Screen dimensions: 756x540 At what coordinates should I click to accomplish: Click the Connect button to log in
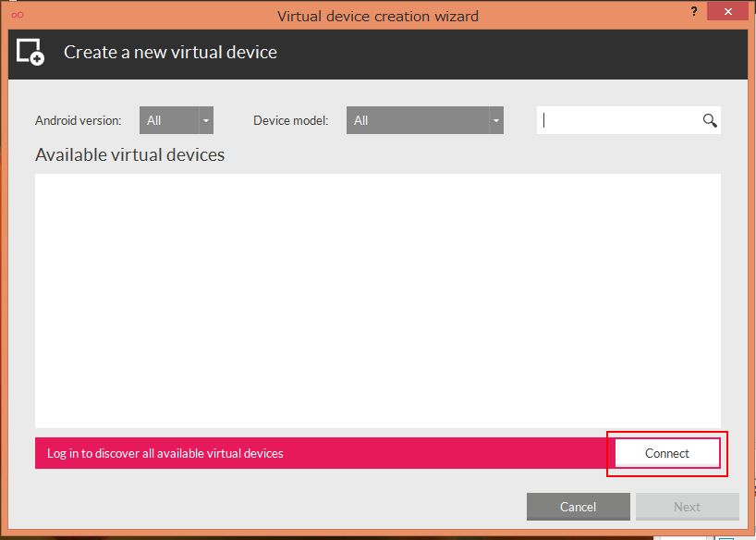tap(667, 453)
